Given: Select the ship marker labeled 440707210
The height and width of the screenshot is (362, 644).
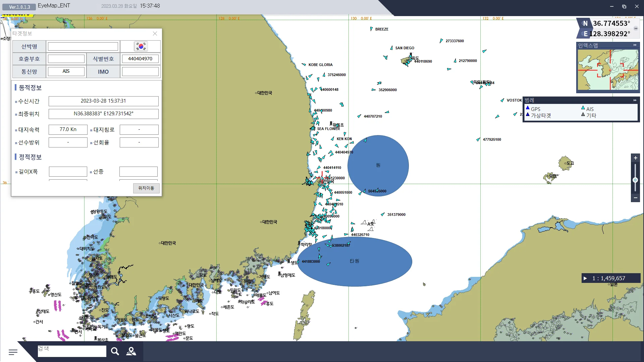Looking at the screenshot, I should 359,116.
